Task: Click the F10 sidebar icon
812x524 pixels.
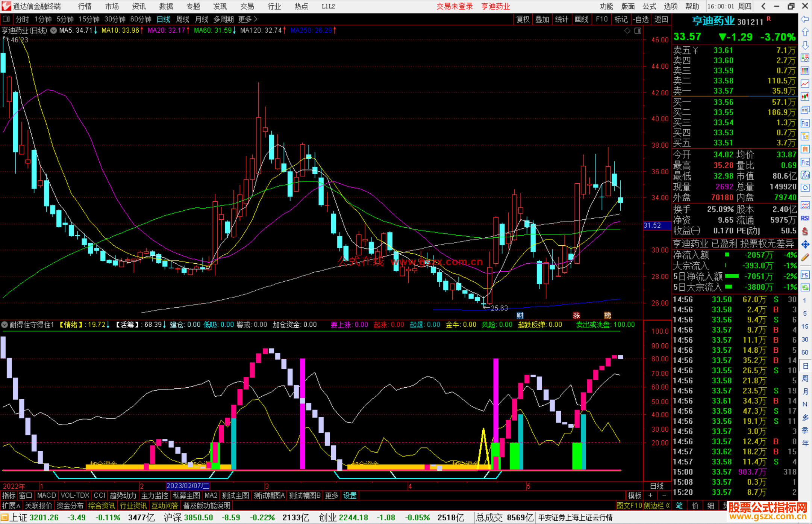Action: pos(805,123)
